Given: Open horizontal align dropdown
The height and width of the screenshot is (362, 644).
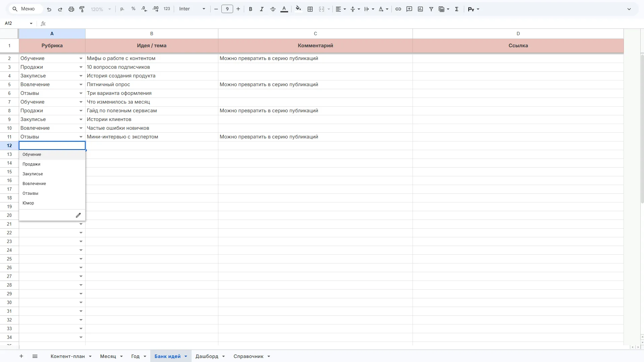Looking at the screenshot, I should 341,9.
